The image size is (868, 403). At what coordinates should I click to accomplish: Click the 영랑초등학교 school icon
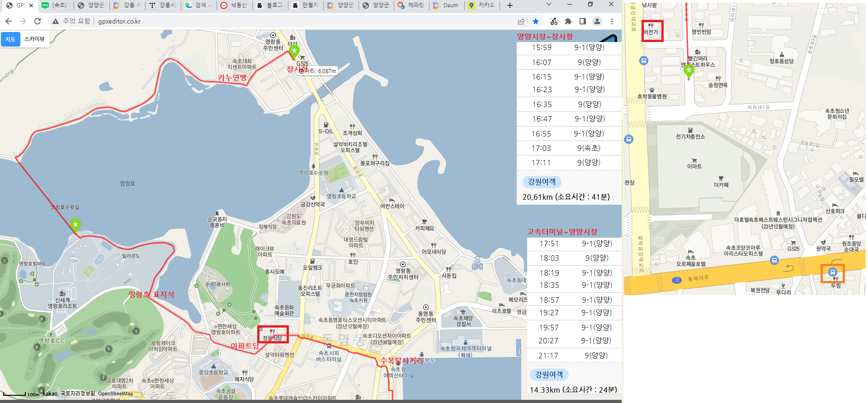[341, 190]
